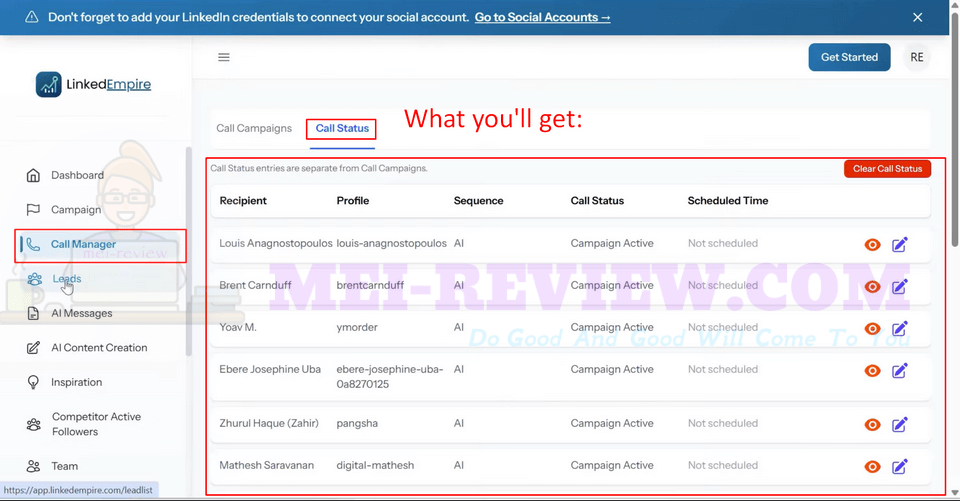960x501 pixels.
Task: Click the Call Status column header
Action: (597, 201)
